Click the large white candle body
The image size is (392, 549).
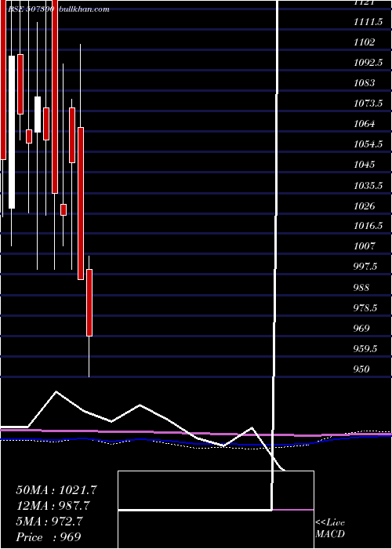(12, 132)
